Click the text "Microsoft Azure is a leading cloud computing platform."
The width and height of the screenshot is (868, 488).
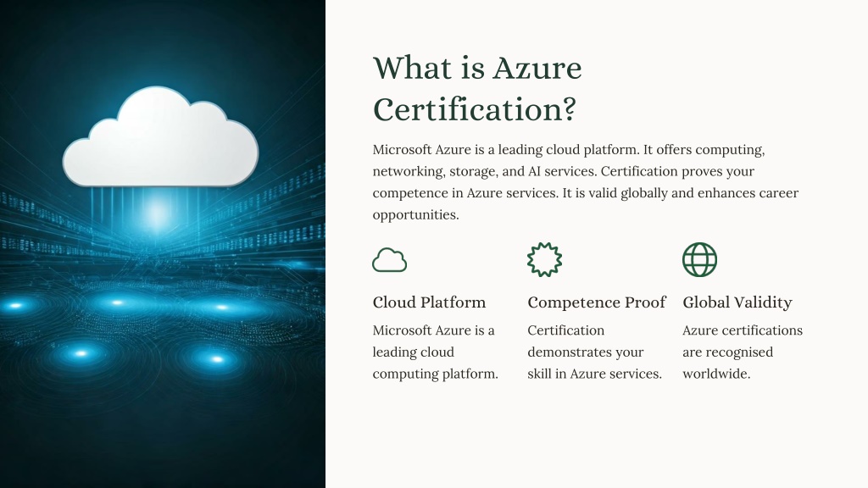click(436, 352)
